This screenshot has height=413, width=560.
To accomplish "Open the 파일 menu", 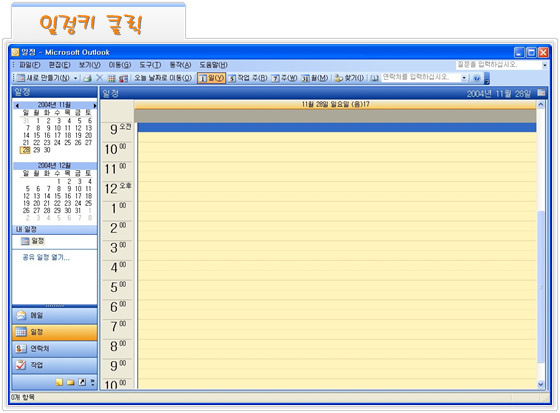I will (x=30, y=65).
